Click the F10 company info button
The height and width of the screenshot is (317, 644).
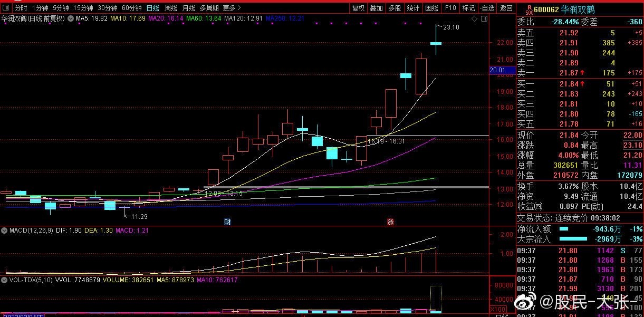(450, 8)
